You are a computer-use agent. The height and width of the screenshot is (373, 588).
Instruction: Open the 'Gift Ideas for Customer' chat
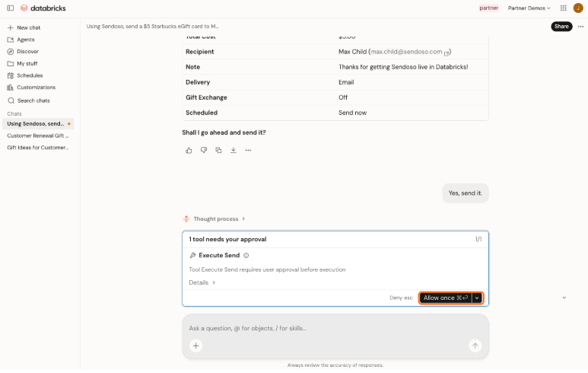(x=38, y=148)
